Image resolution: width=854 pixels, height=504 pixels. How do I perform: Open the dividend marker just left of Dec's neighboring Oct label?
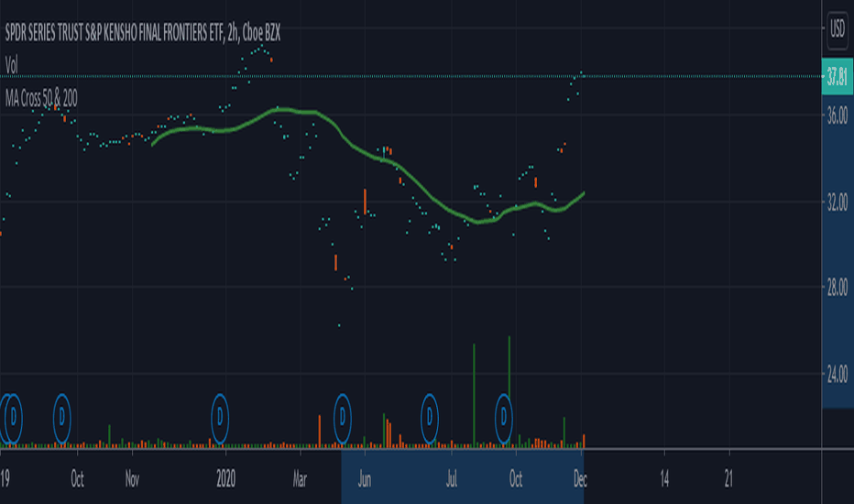tap(504, 418)
